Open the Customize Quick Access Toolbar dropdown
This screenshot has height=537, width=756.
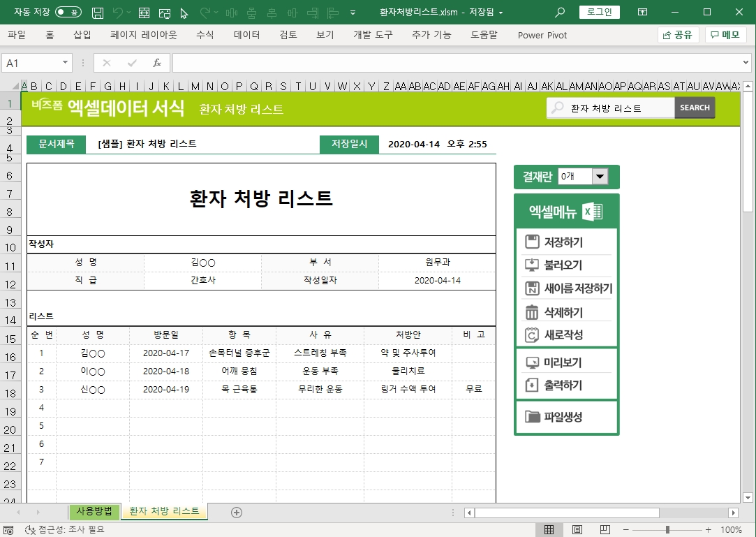pos(353,13)
